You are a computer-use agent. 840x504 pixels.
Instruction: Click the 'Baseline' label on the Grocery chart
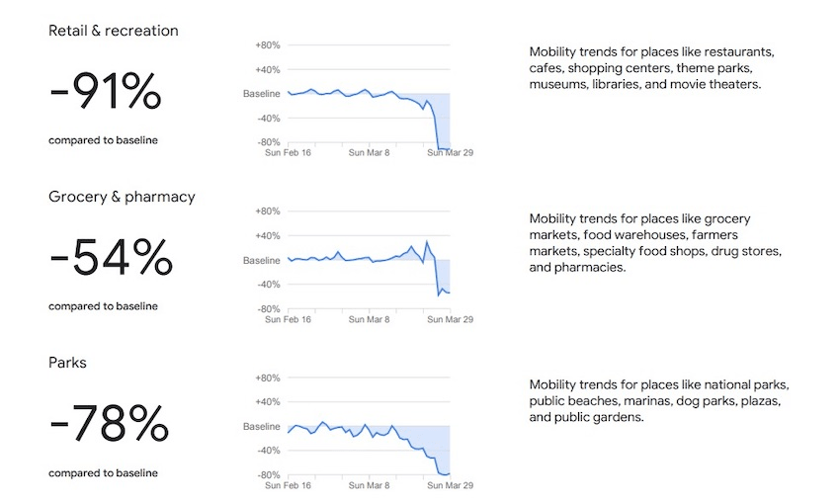(x=262, y=260)
